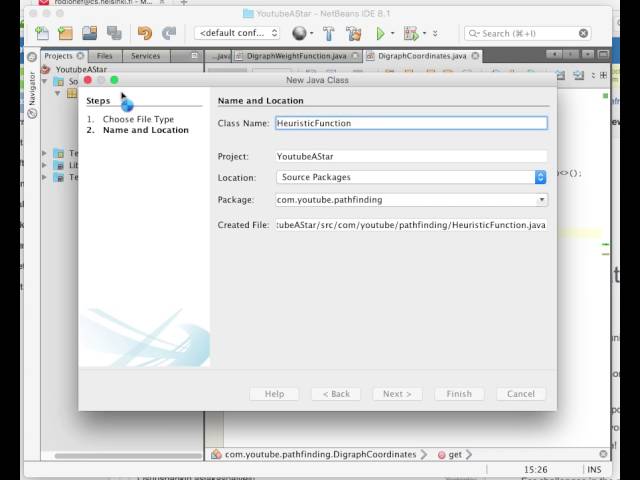
Task: Click the Class Name text field
Action: [x=411, y=123]
